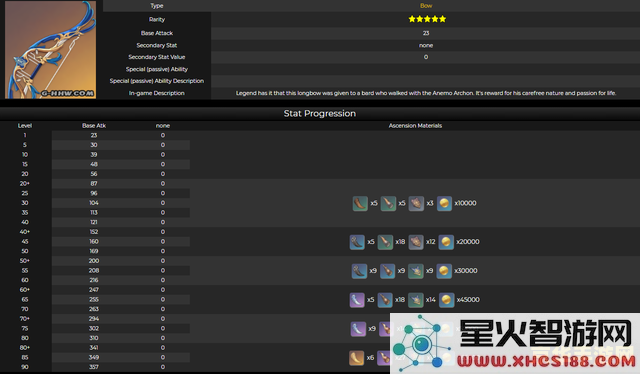Screen dimensions: 640x374
Task: Click the brown tooth icon beside first x5
Action: point(360,203)
